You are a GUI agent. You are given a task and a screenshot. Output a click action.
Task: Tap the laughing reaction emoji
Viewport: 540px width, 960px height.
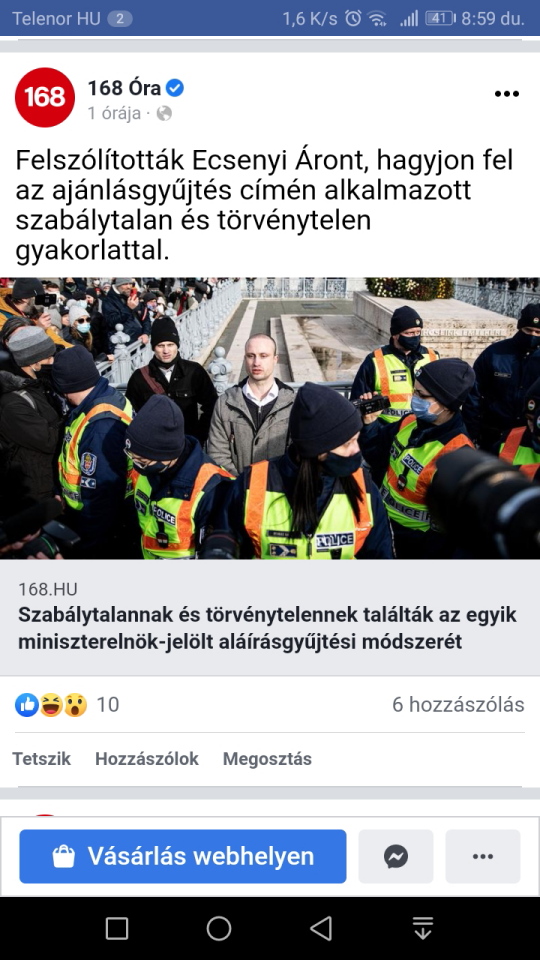click(x=51, y=705)
